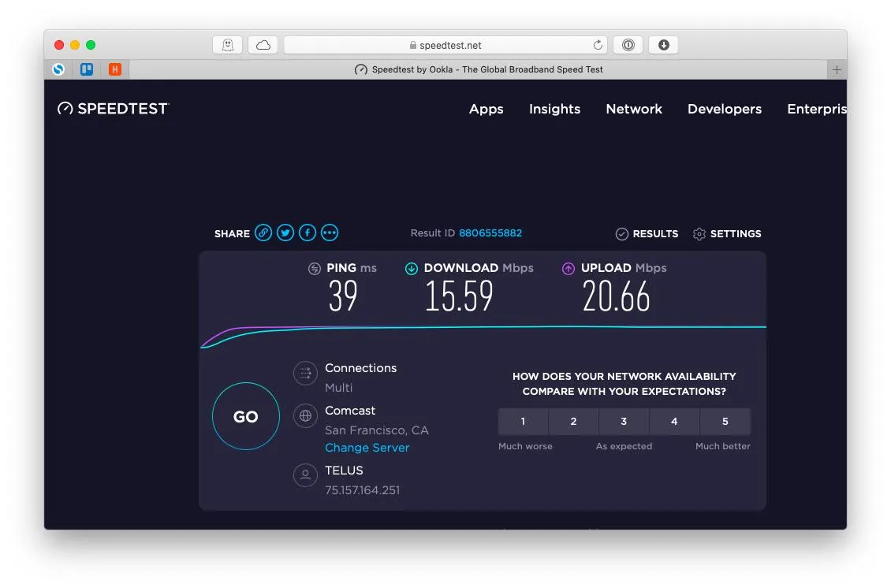View the Results page
891x588 pixels.
tap(647, 233)
